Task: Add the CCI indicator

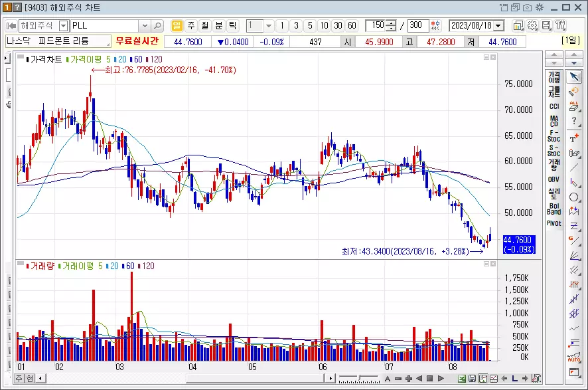Action: pyautogui.click(x=554, y=106)
